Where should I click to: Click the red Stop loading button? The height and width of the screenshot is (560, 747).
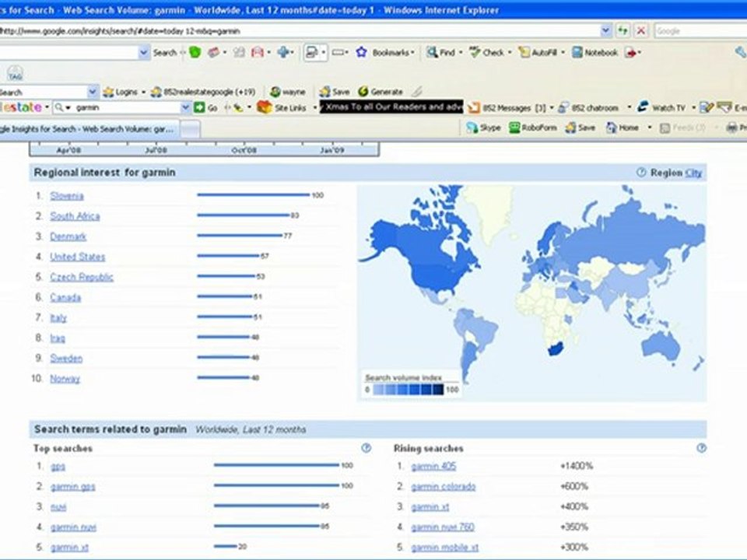[x=641, y=31]
